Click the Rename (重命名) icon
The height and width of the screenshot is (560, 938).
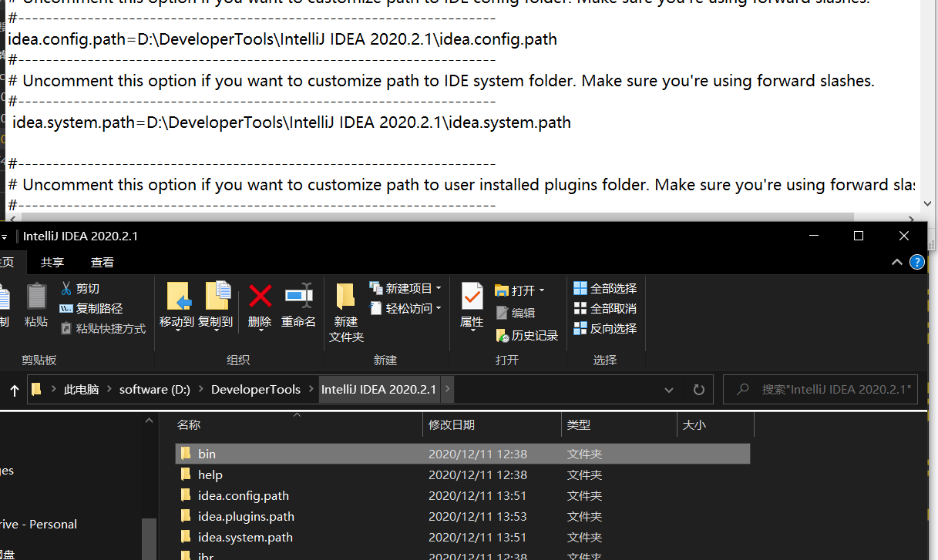tap(298, 297)
